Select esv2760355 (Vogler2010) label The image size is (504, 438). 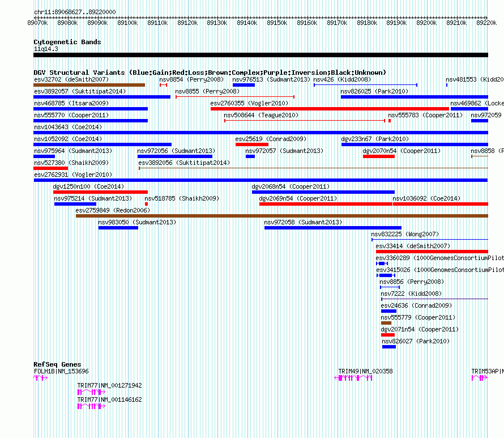(249, 103)
